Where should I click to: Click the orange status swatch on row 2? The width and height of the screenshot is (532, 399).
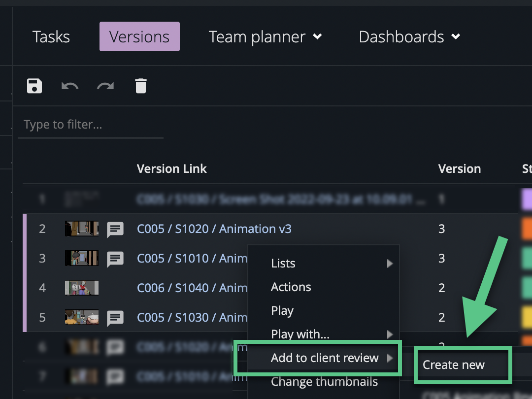point(527,229)
